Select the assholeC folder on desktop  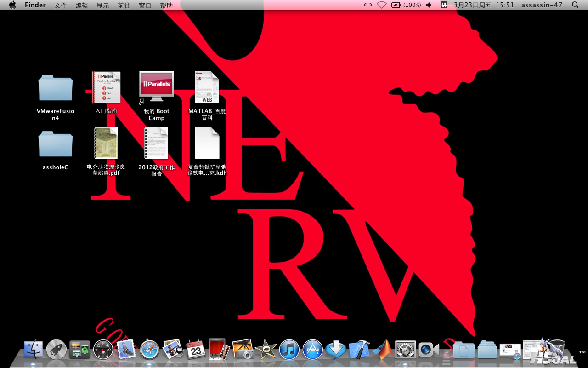click(56, 150)
